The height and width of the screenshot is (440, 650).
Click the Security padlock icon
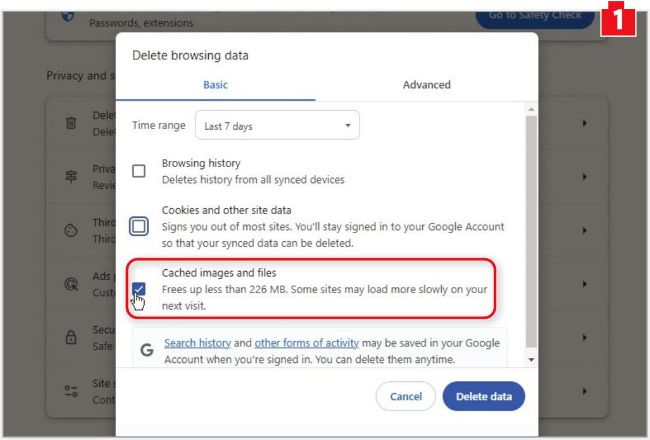click(71, 338)
